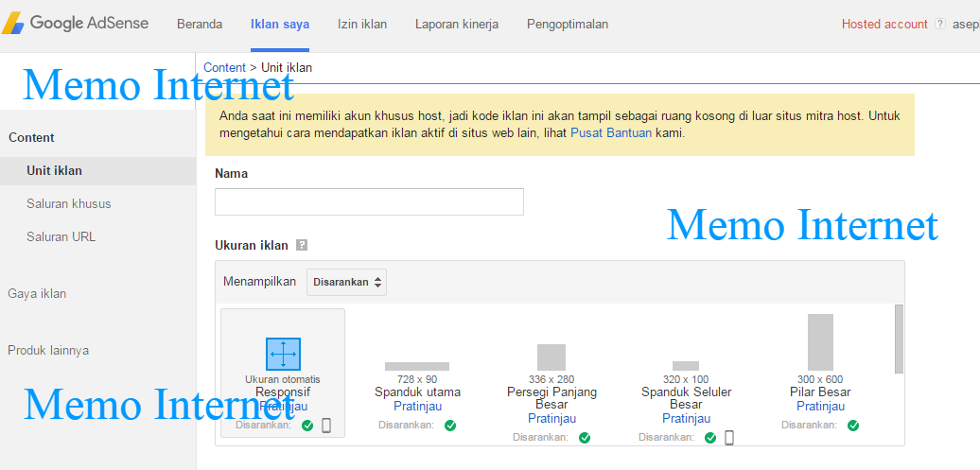This screenshot has height=470, width=980.
Task: Open Gaya iklan sidebar section
Action: pos(37,294)
